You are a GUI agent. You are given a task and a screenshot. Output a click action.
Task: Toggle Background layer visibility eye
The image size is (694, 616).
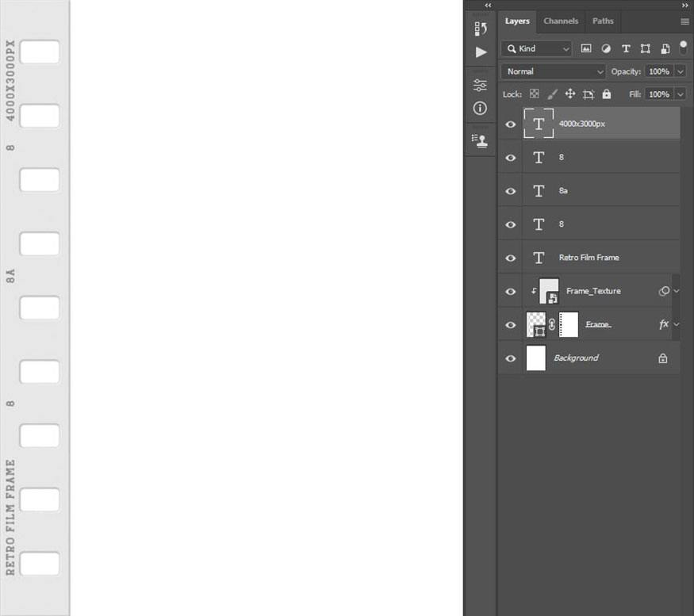pos(510,358)
